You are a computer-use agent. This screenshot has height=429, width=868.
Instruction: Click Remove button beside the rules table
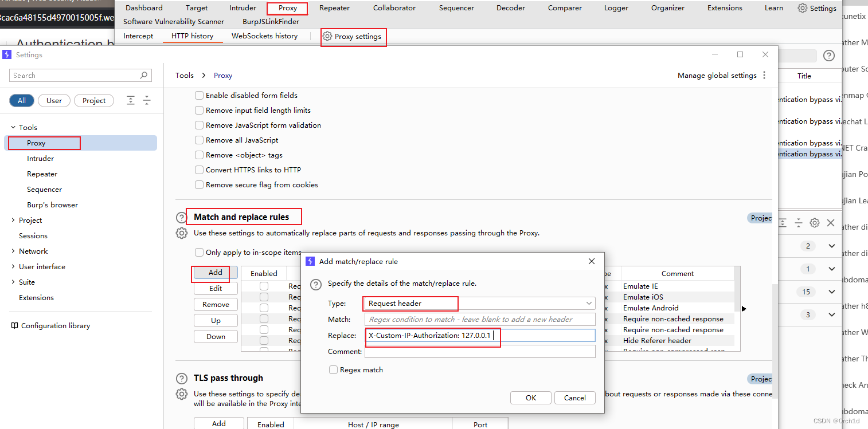click(x=216, y=305)
